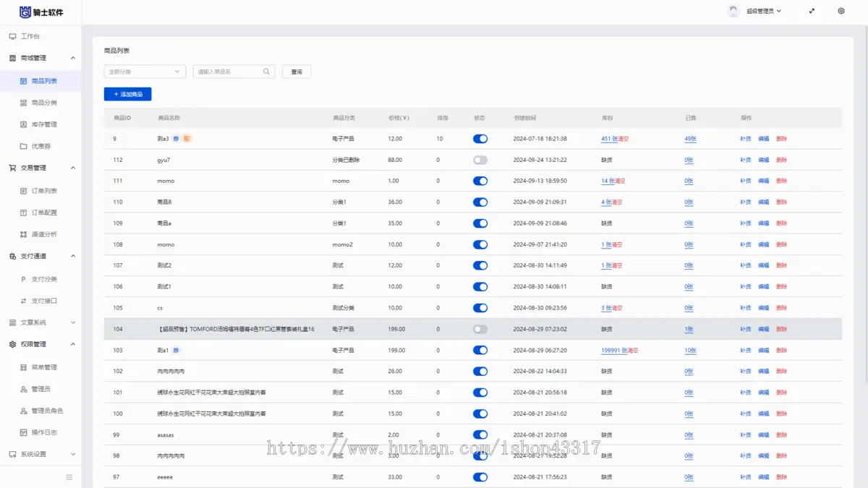Open the 全部分类 category dropdown
Screen dimensions: 868x488
click(145, 72)
